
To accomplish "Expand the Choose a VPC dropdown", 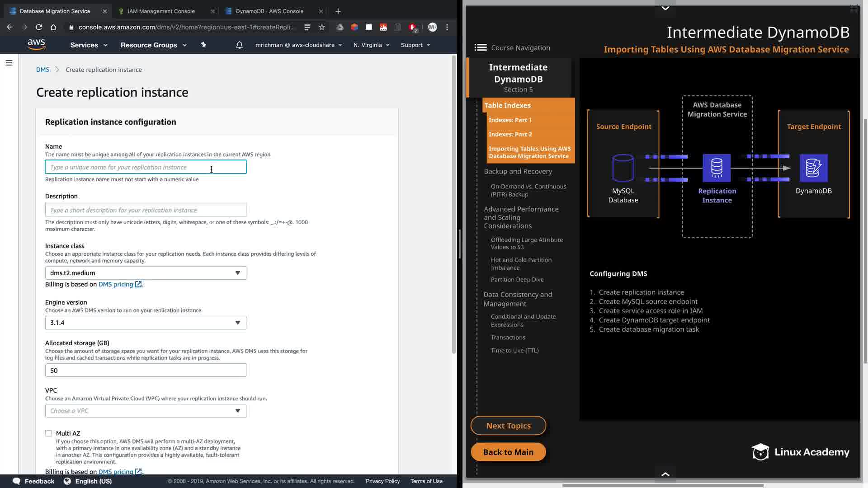I will (x=146, y=411).
